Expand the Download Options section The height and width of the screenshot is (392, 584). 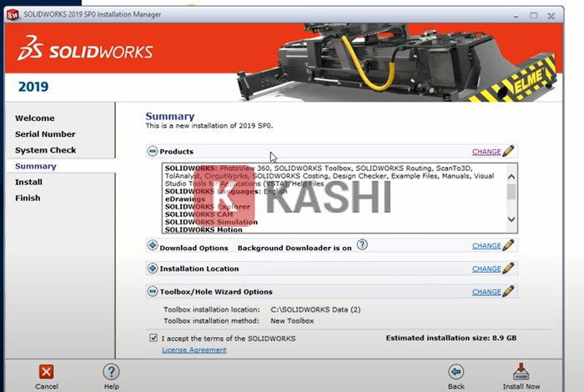coord(153,246)
